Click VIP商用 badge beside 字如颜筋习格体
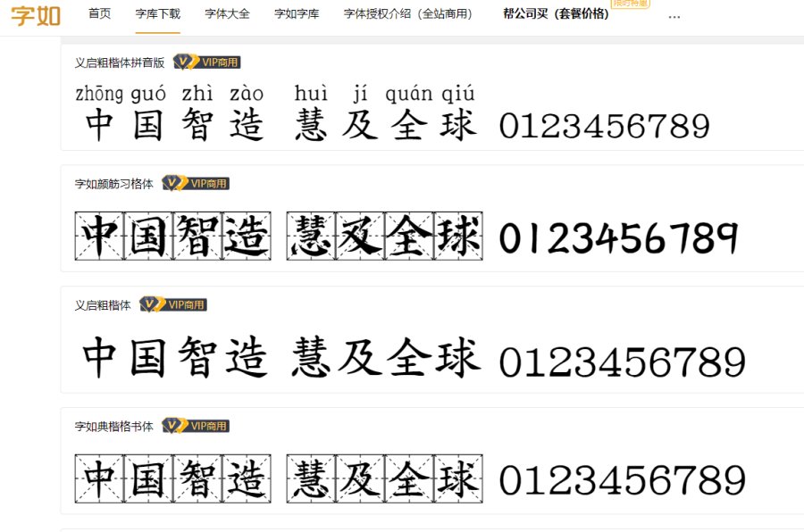This screenshot has width=804, height=532. point(196,183)
